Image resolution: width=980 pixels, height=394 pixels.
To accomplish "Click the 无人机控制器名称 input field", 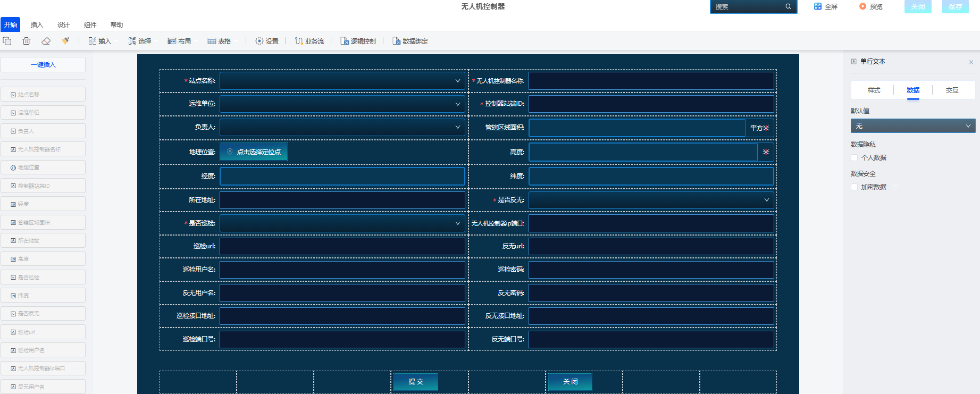I will pyautogui.click(x=651, y=81).
